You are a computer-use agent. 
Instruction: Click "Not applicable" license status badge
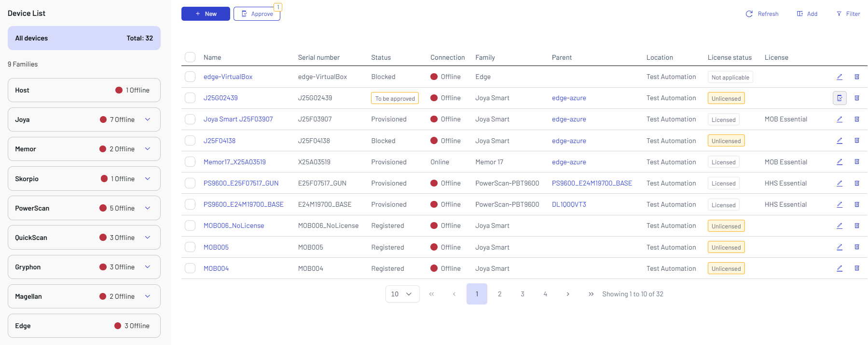pos(730,77)
